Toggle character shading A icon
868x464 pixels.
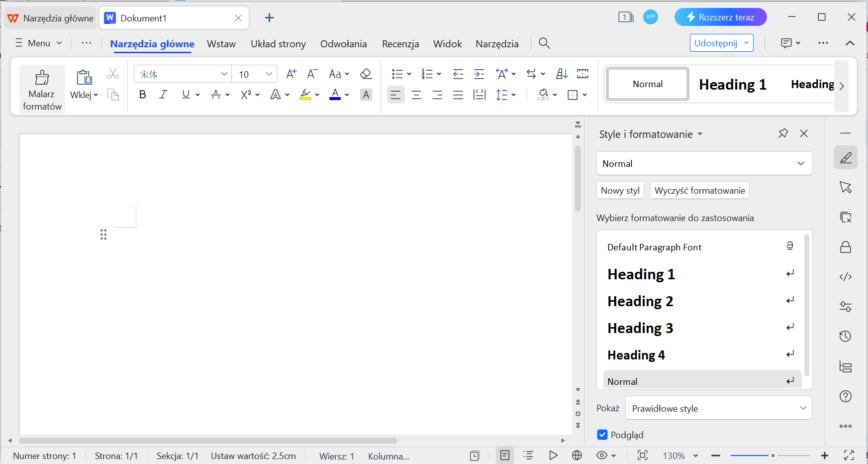[366, 95]
